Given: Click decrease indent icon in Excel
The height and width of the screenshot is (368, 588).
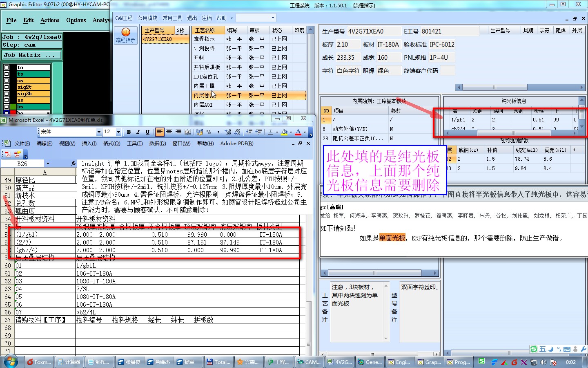Looking at the screenshot, I should click(249, 132).
